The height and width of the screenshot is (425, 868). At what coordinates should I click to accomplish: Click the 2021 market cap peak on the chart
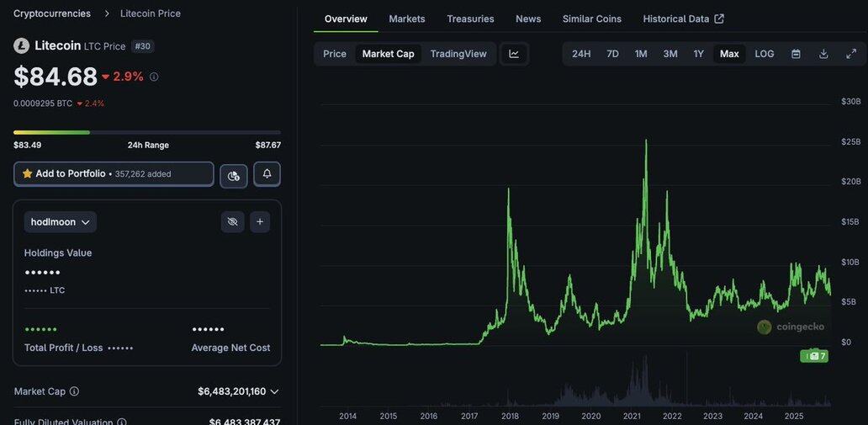tap(646, 141)
